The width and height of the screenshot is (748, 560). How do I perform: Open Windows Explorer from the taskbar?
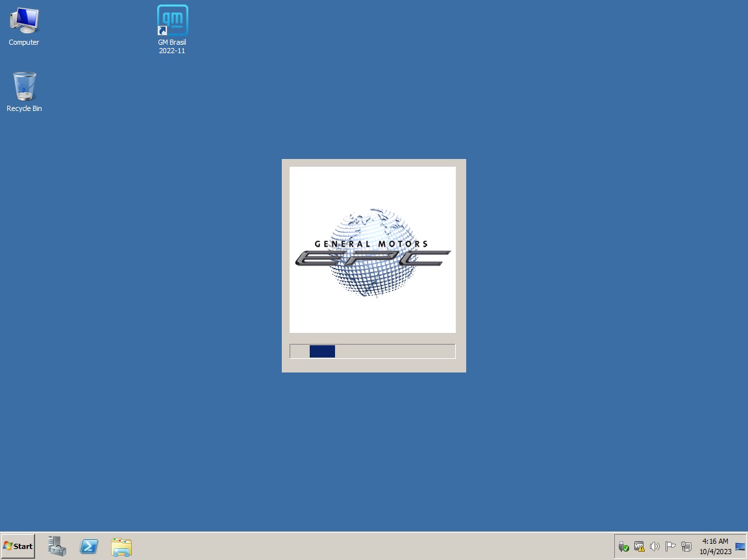tap(121, 546)
